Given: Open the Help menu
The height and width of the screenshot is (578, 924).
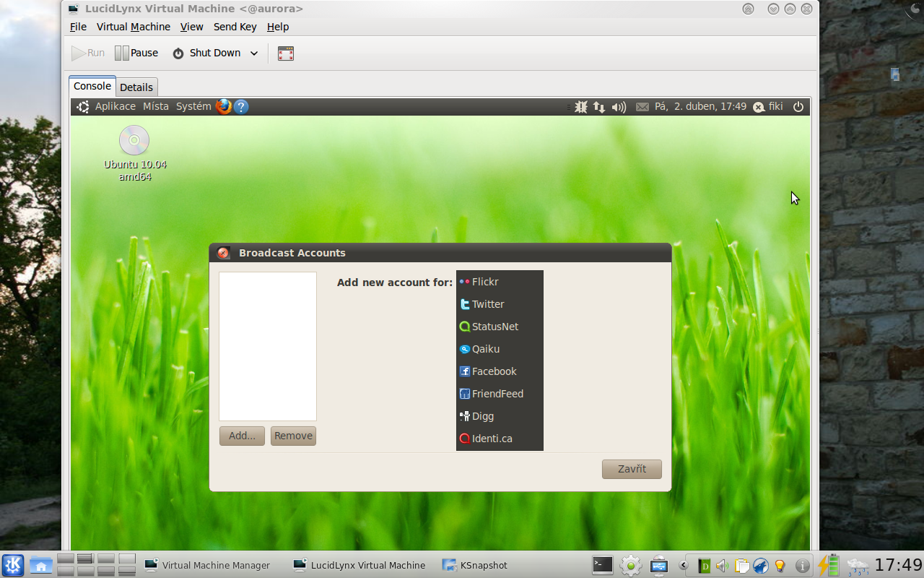Looking at the screenshot, I should [278, 27].
